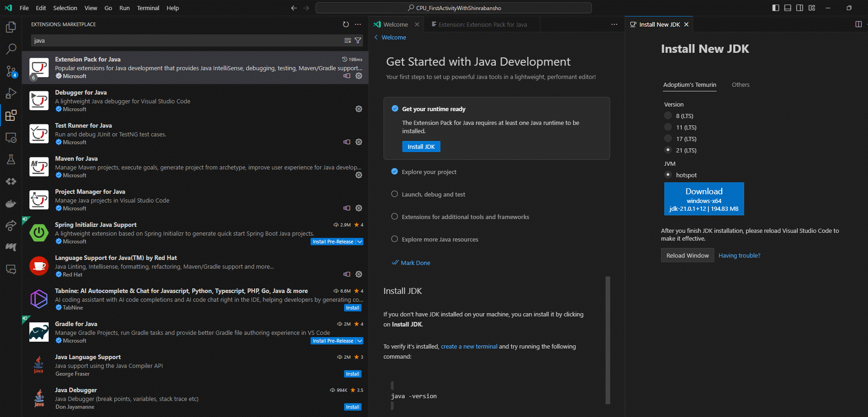Choose the hotspot JVM option
Screen dimensions: 868x417
[x=668, y=175]
